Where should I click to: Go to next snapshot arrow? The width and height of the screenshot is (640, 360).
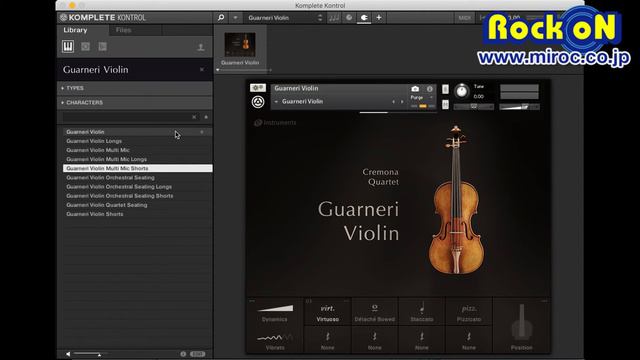click(x=402, y=102)
